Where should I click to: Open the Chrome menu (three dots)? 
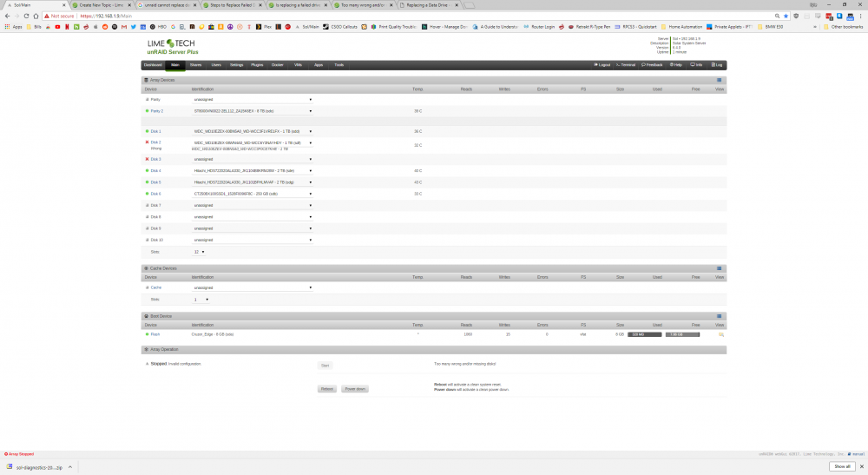tap(861, 16)
